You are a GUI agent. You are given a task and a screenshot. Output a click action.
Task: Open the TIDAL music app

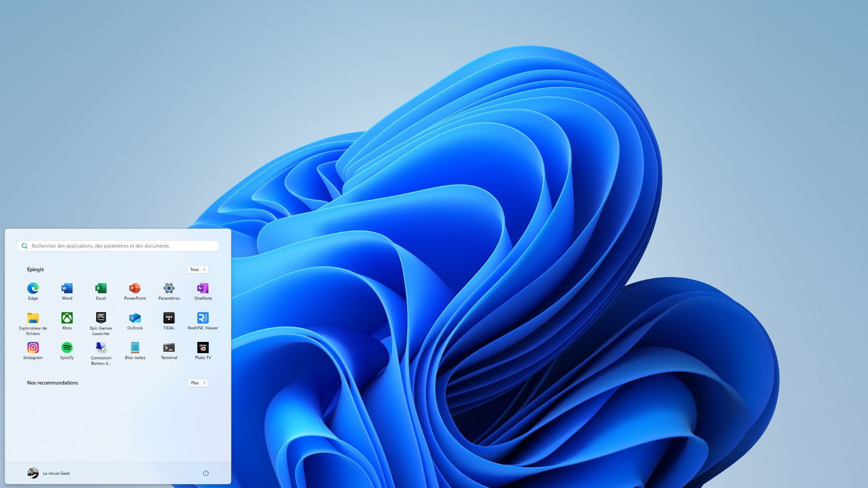click(x=169, y=319)
